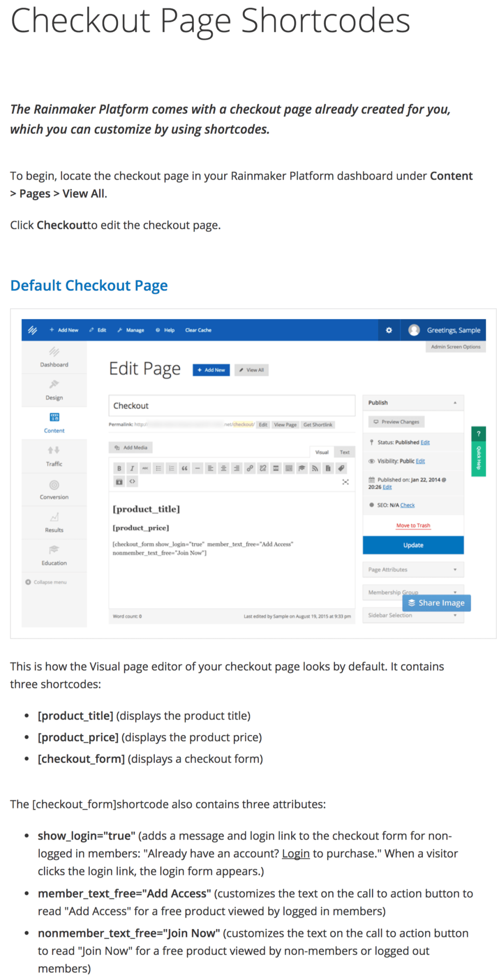The width and height of the screenshot is (499, 980).
Task: Click the Get Shortlink button
Action: pos(318,425)
